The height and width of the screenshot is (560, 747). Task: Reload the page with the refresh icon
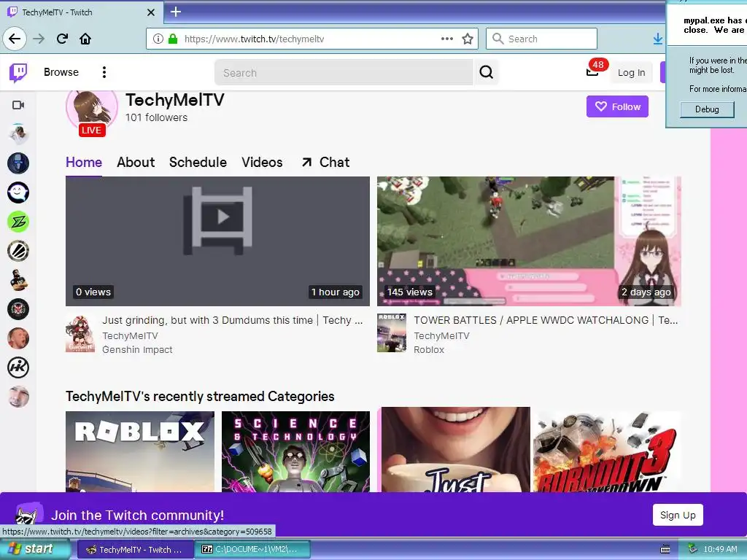62,39
